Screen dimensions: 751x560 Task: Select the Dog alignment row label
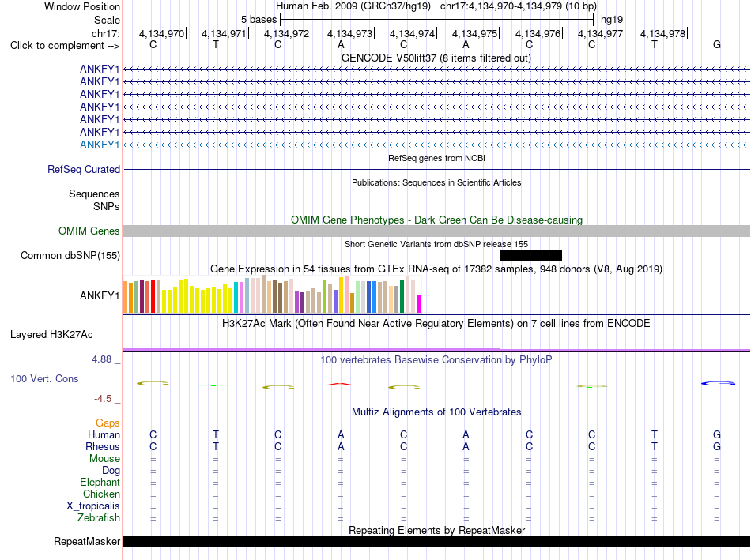click(x=111, y=471)
